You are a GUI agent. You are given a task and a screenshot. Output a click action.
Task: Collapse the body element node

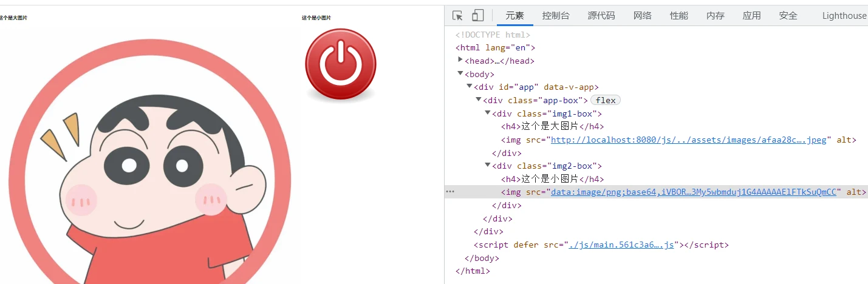pyautogui.click(x=460, y=73)
